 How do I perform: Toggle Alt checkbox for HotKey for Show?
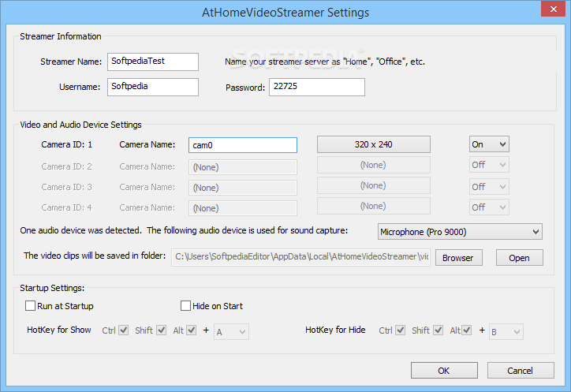coord(192,330)
